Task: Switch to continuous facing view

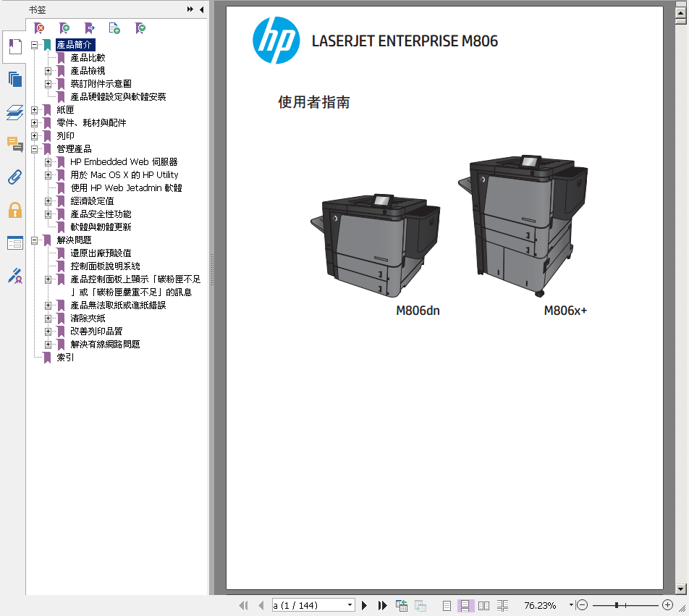Action: 503,606
